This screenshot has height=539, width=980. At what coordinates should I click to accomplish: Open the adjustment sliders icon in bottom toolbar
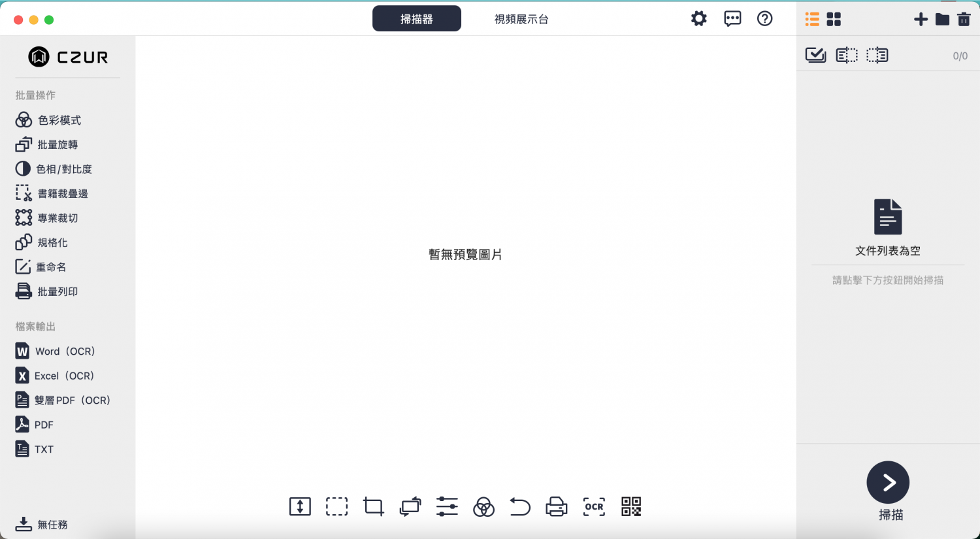(x=446, y=506)
